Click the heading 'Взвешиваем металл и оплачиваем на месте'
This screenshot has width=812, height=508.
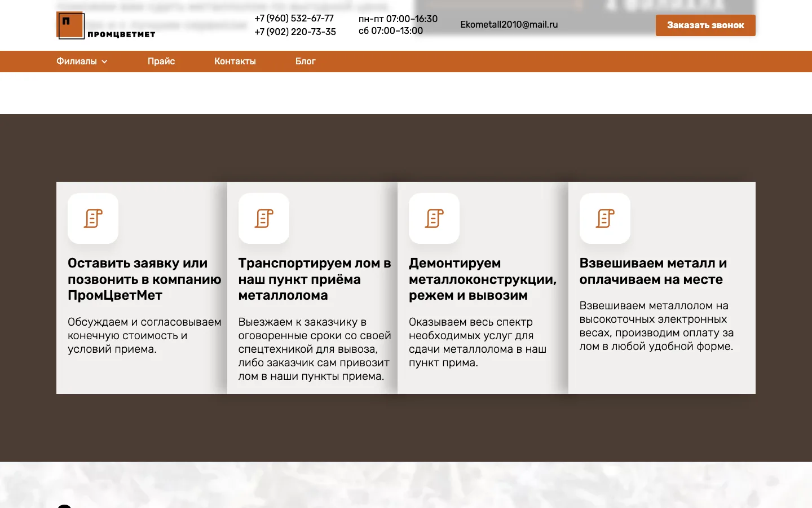pos(653,271)
